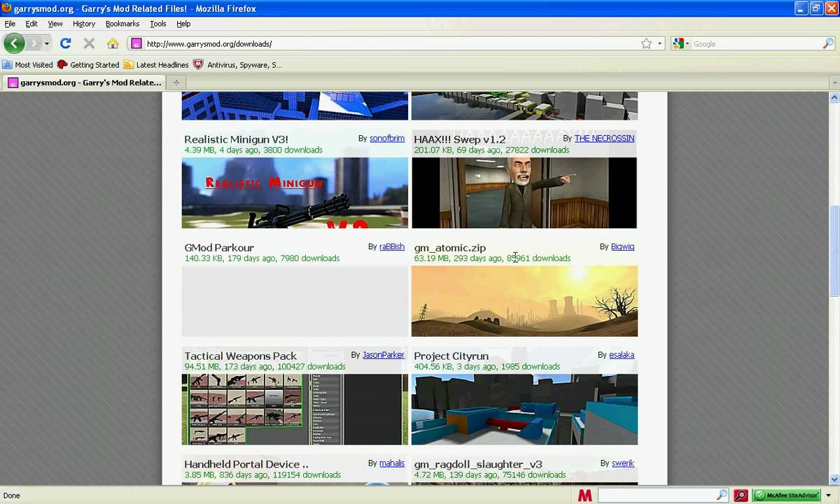Open author link JasonParker
This screenshot has height=504, width=840.
tap(383, 355)
